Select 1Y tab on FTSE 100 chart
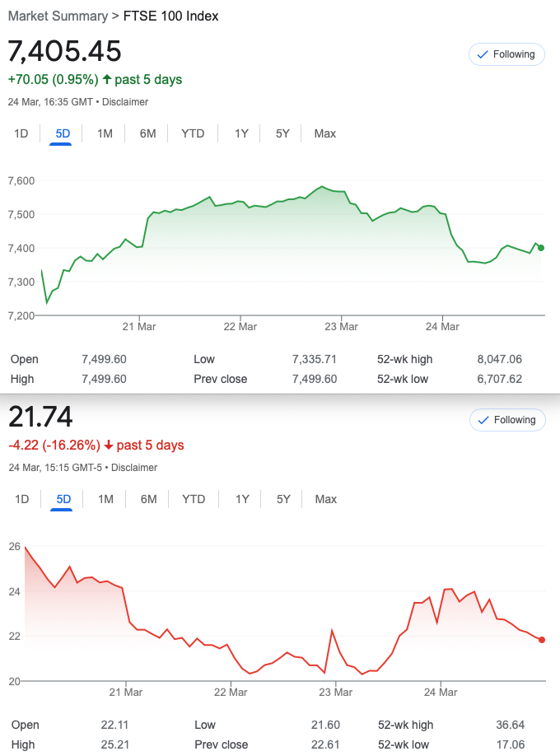Screen dimensions: 560x756 pos(241,133)
